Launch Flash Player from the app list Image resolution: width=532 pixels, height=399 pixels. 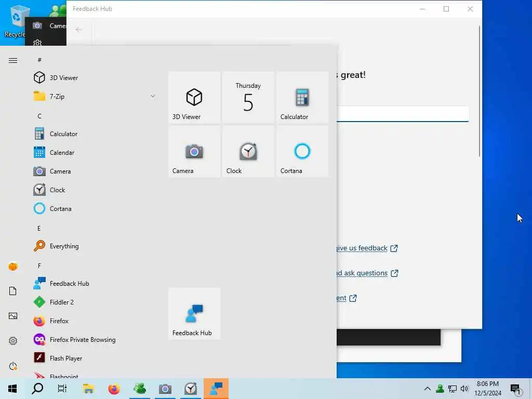click(95, 357)
